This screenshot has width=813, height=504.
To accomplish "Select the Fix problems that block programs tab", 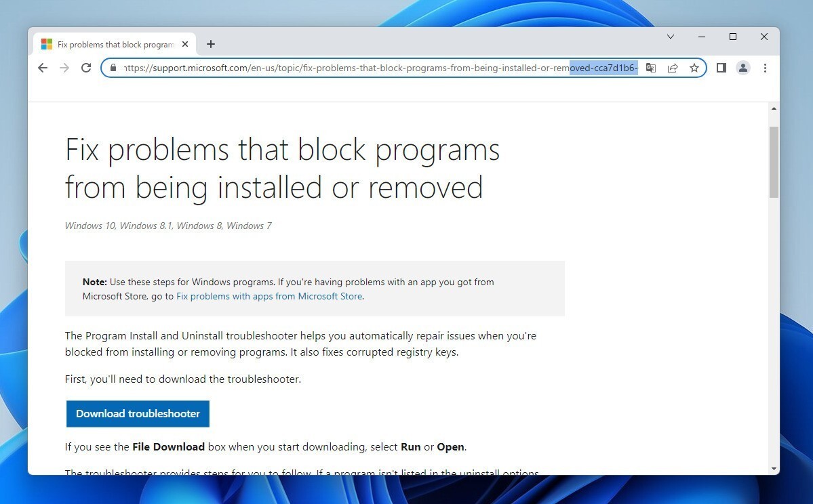I will 115,44.
